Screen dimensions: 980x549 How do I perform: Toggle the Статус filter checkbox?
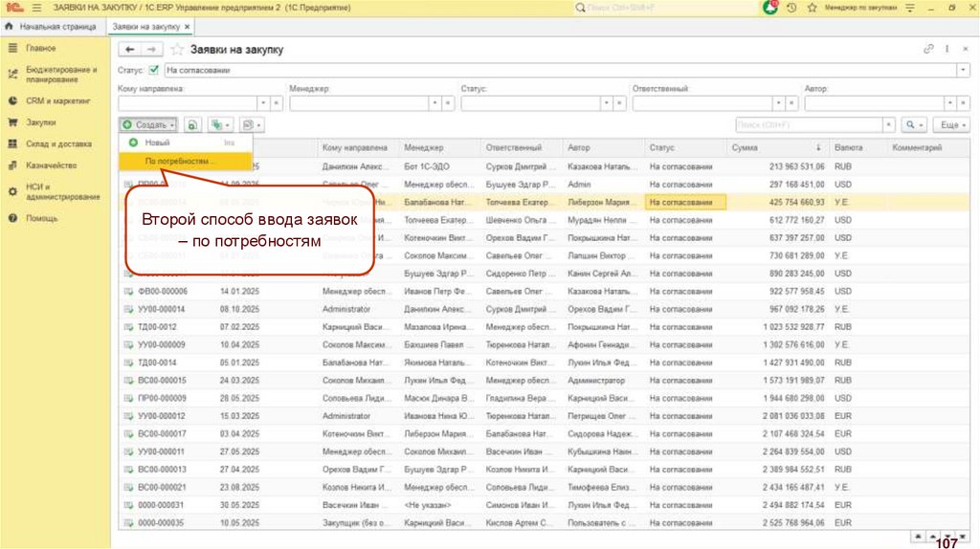[x=153, y=70]
